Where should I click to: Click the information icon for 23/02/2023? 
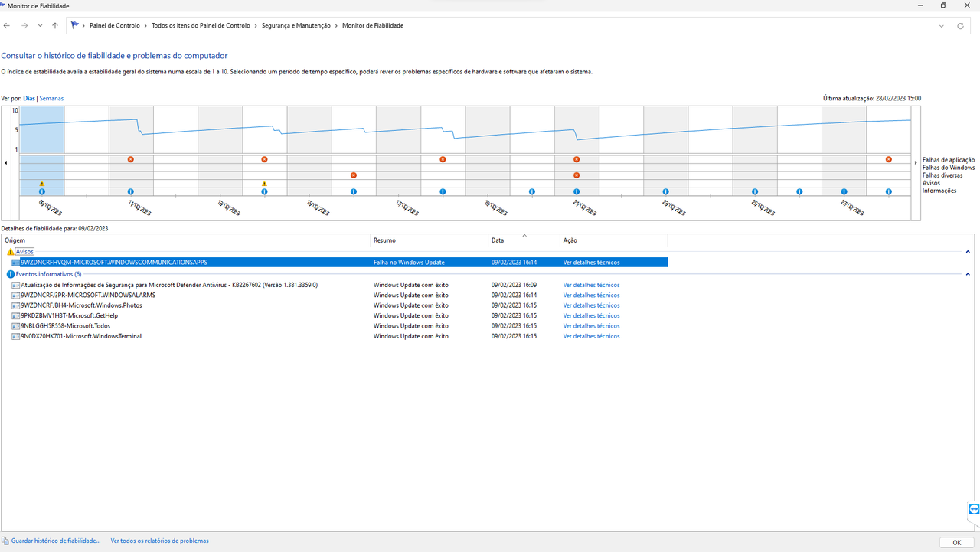[x=666, y=191]
